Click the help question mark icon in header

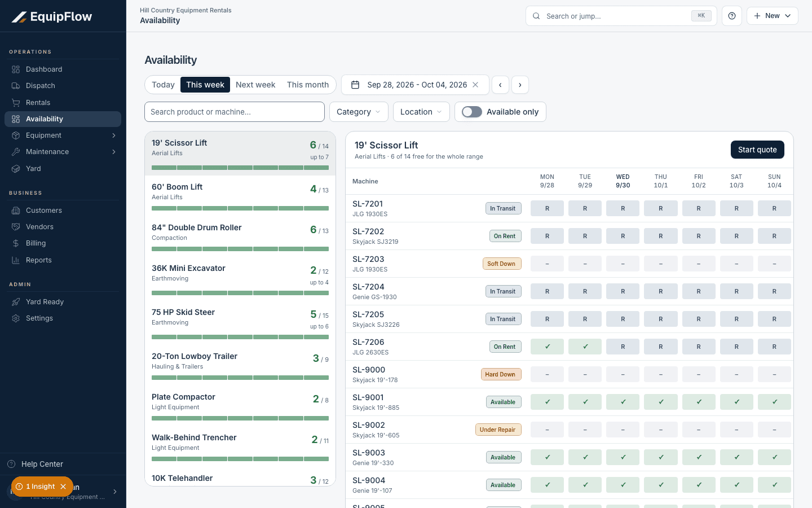click(732, 16)
